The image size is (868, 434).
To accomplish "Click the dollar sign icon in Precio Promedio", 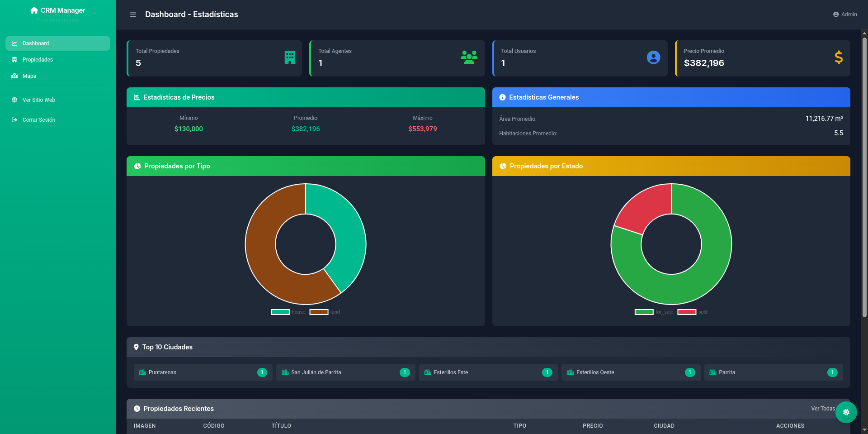I will (838, 57).
